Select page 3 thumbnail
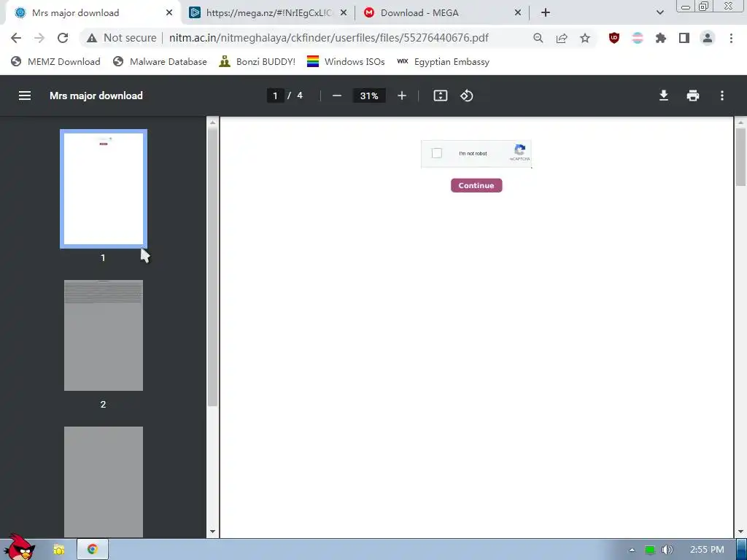This screenshot has height=560, width=747. [x=104, y=482]
